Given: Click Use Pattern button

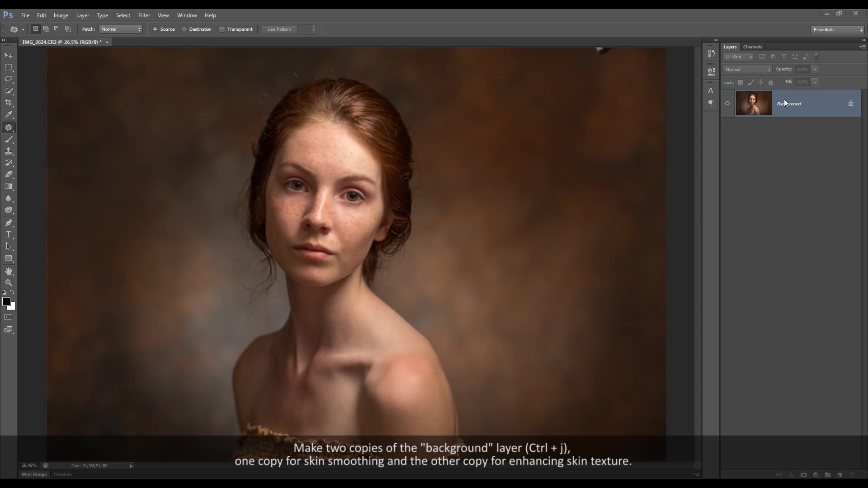Looking at the screenshot, I should pos(279,29).
